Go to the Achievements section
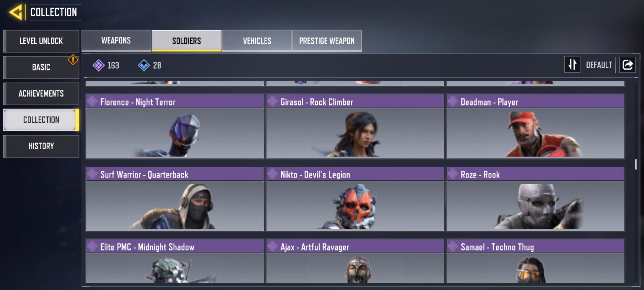The width and height of the screenshot is (644, 290). pos(41,93)
